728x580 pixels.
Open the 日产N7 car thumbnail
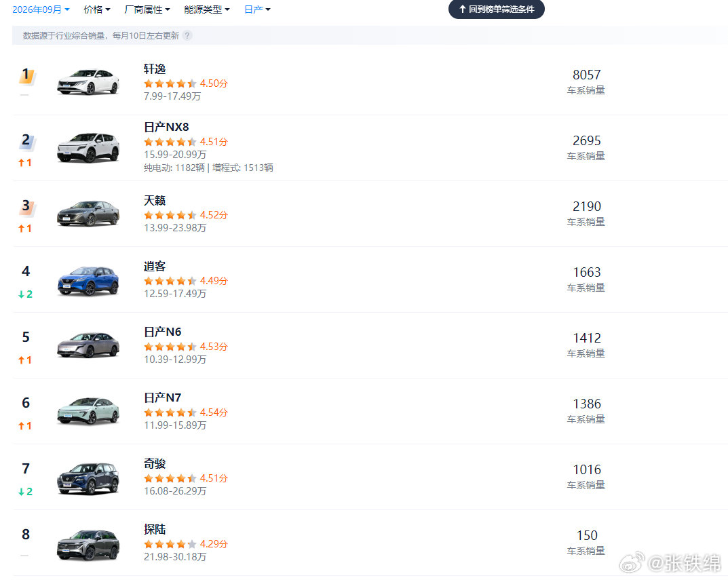pyautogui.click(x=88, y=411)
